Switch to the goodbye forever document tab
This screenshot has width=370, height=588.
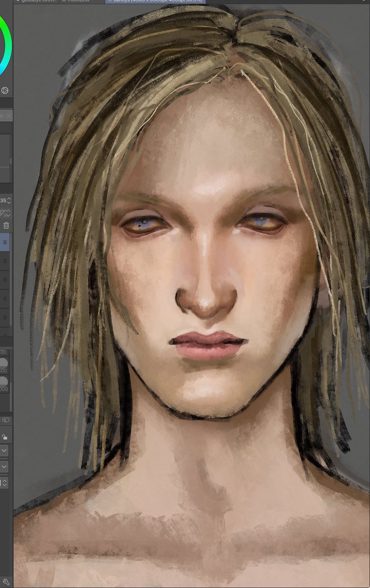(36, 1)
